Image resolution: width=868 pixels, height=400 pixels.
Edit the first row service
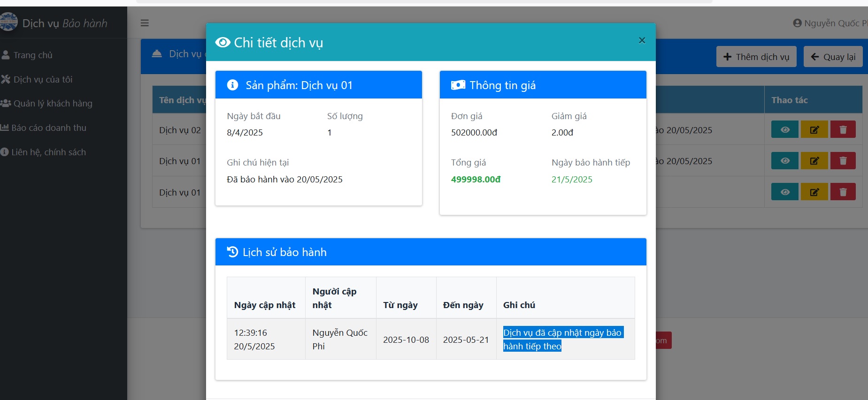(814, 130)
